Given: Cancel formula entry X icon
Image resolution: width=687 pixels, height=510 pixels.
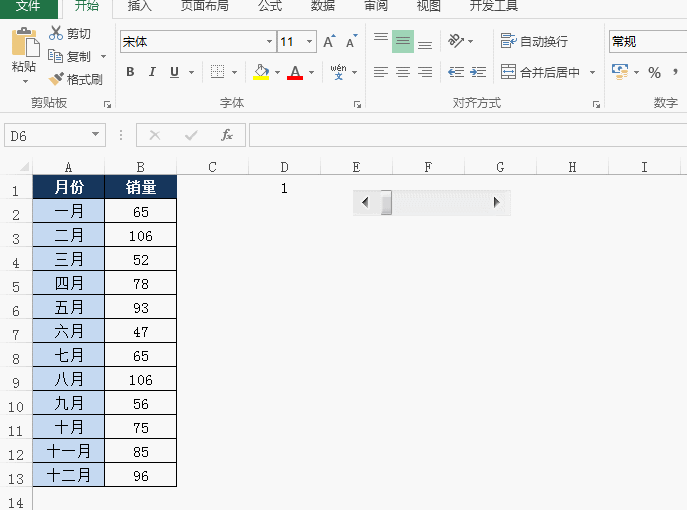Looking at the screenshot, I should (x=155, y=135).
